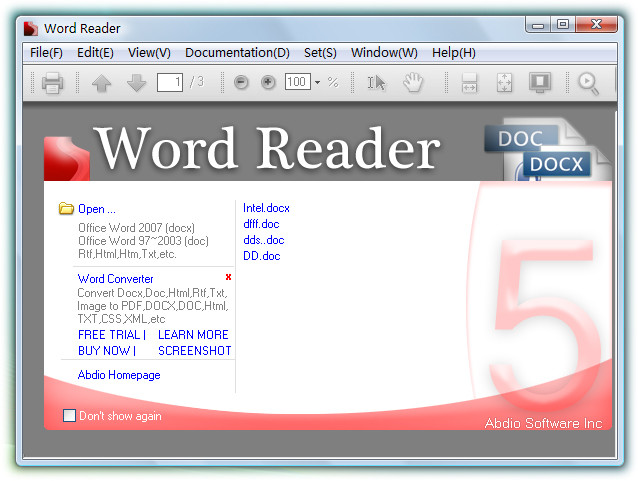This screenshot has width=638, height=481.
Task: Open recent file dds..doc
Action: 264,240
